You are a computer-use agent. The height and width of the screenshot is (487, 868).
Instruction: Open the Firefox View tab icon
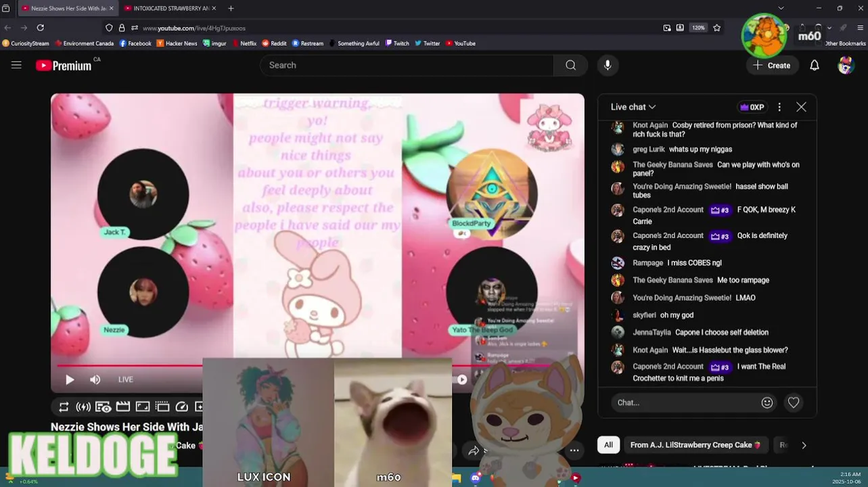click(6, 8)
